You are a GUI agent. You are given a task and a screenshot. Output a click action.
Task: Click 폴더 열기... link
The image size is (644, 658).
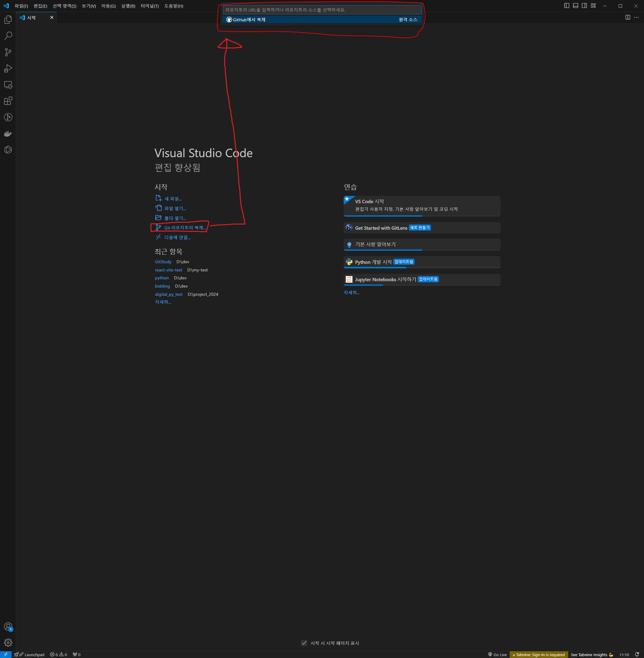click(x=171, y=218)
